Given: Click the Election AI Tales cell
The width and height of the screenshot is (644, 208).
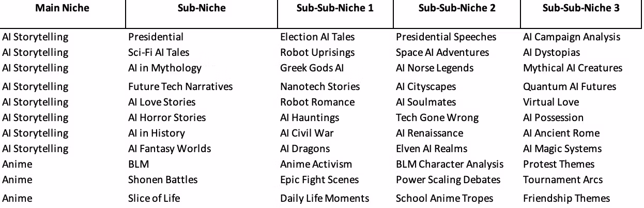Looking at the screenshot, I should point(317,37).
